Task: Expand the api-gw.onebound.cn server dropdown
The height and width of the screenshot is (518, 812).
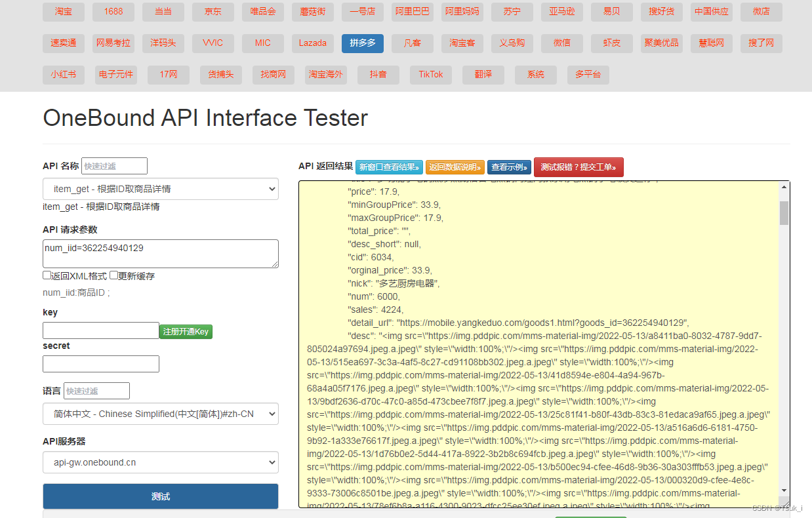Action: (161, 462)
